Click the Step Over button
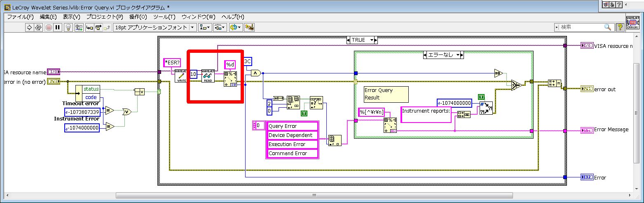Viewport: 644px width, 203px height. pyautogui.click(x=98, y=27)
